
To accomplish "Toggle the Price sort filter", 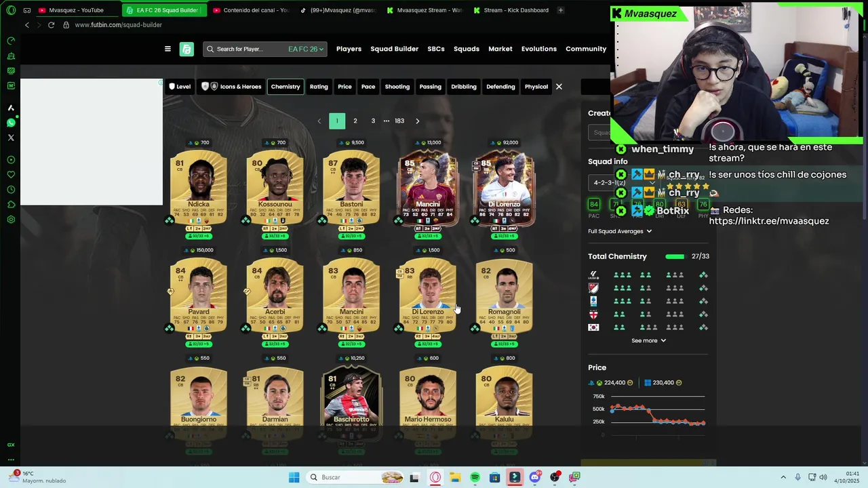I will pos(344,87).
